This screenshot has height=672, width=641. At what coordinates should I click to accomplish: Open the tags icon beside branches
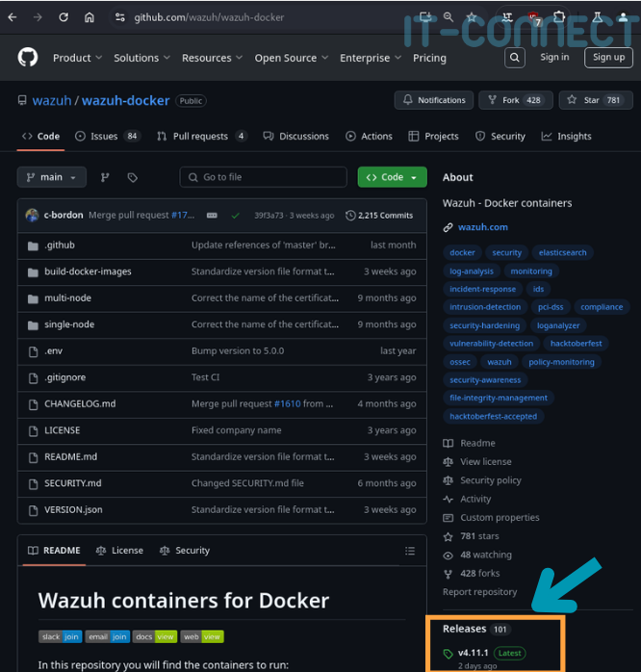click(x=133, y=177)
